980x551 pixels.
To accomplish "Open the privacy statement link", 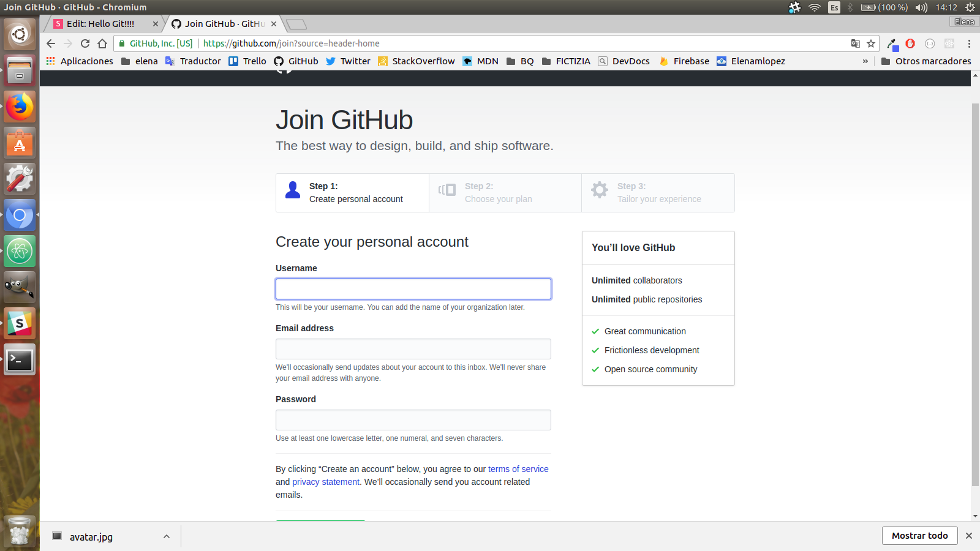I will click(x=326, y=482).
